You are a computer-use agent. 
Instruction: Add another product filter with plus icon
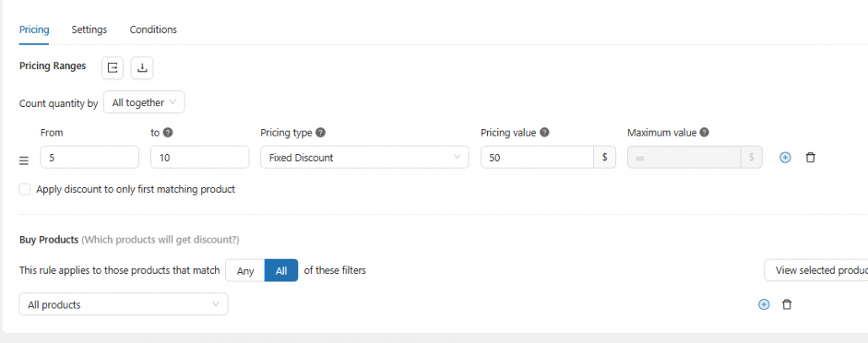click(x=764, y=304)
